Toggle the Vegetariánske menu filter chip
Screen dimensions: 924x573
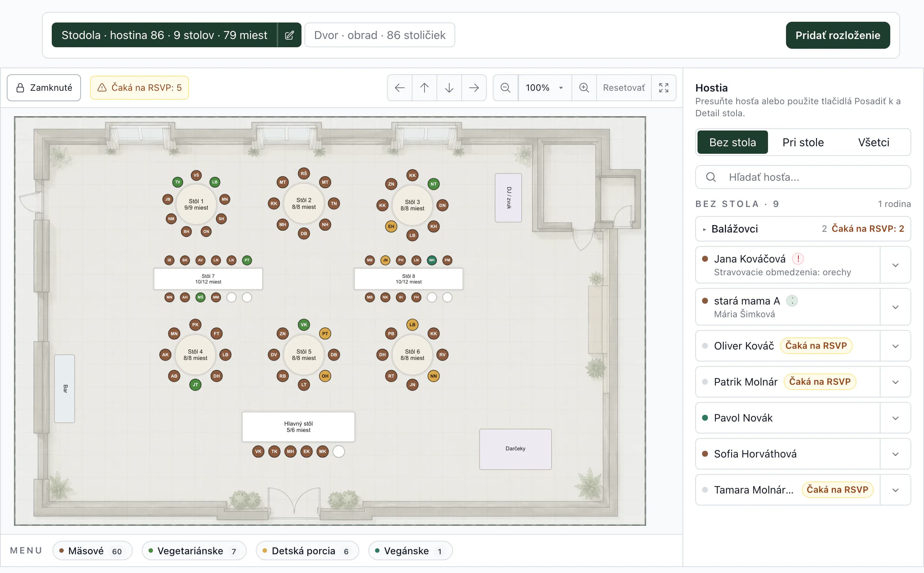(x=194, y=550)
